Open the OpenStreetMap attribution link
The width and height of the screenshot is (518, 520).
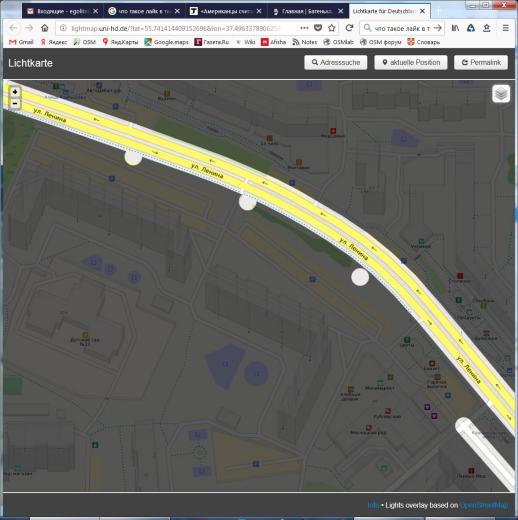484,505
